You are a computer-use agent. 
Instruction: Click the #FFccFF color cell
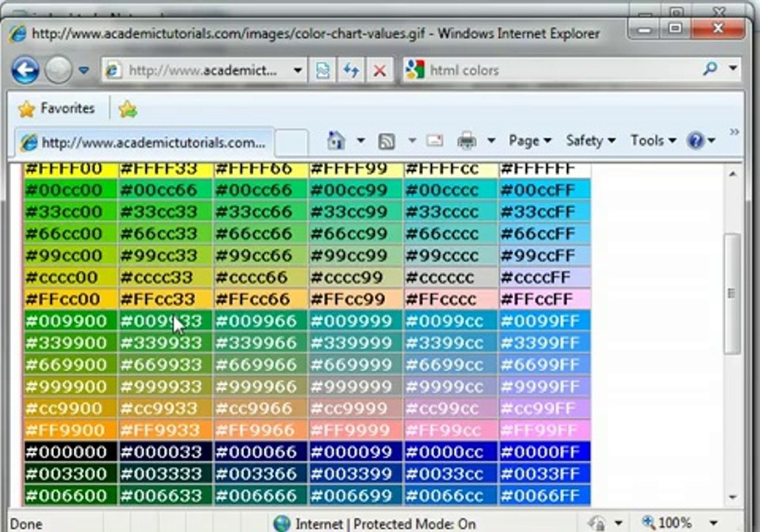[545, 299]
